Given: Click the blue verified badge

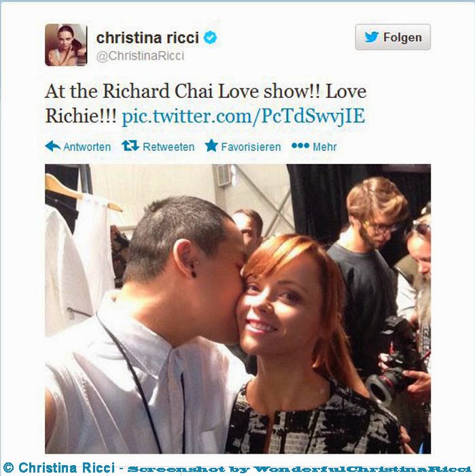Looking at the screenshot, I should (x=210, y=37).
